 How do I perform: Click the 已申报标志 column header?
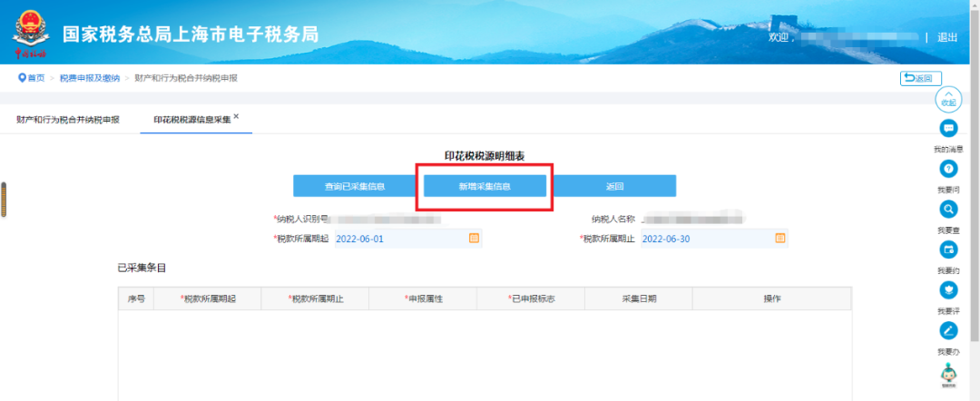[x=531, y=299]
